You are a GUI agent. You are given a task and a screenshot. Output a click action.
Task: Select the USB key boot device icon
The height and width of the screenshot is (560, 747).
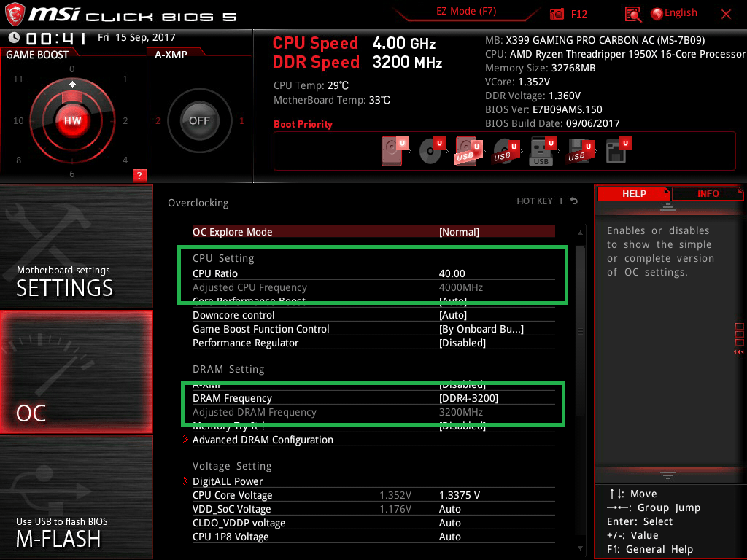coord(543,152)
